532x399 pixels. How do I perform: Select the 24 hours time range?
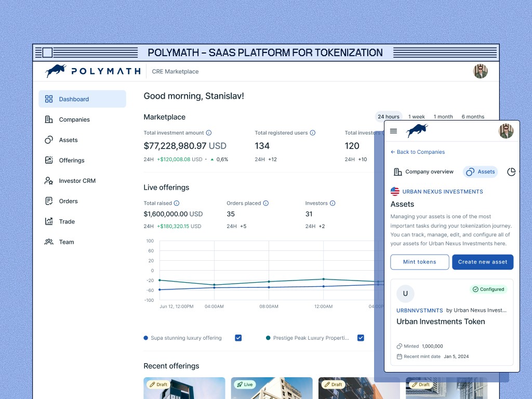[389, 116]
